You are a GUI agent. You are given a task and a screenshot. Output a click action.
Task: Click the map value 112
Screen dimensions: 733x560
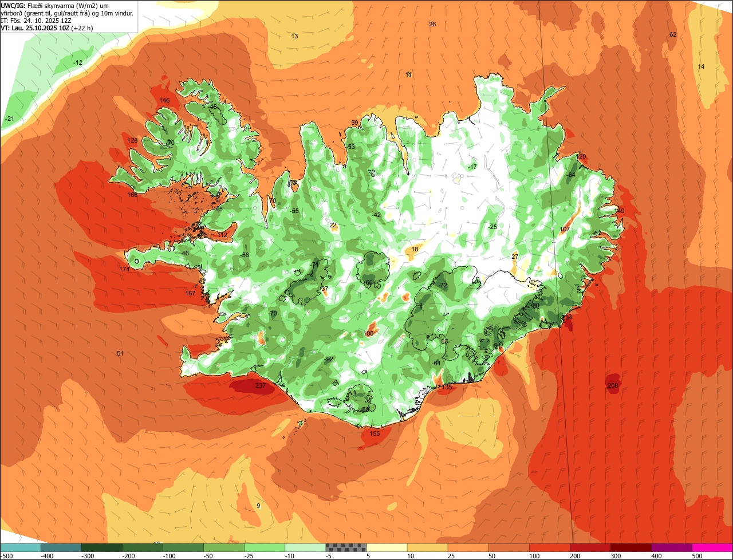tap(222, 235)
